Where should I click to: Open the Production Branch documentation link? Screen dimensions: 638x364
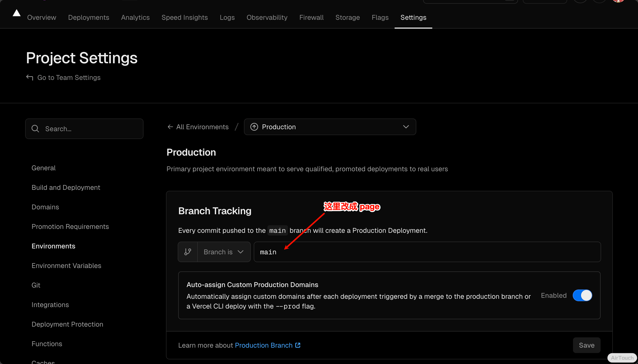pyautogui.click(x=264, y=345)
